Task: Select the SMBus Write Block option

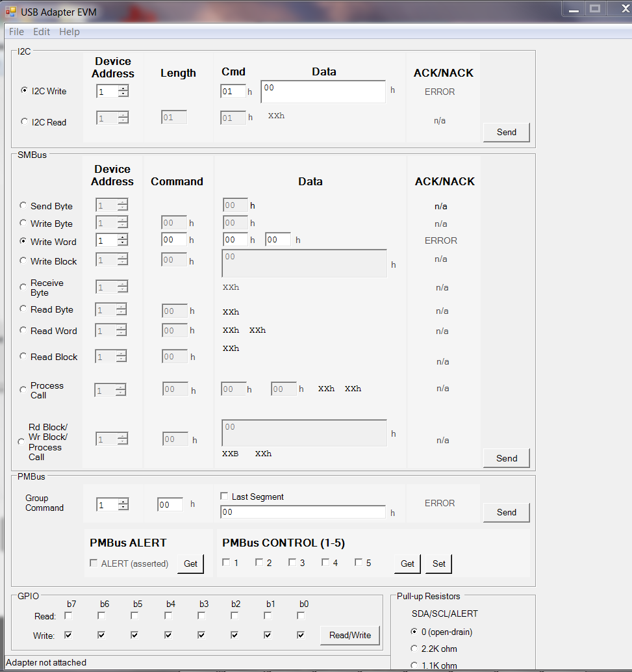Action: tap(23, 261)
